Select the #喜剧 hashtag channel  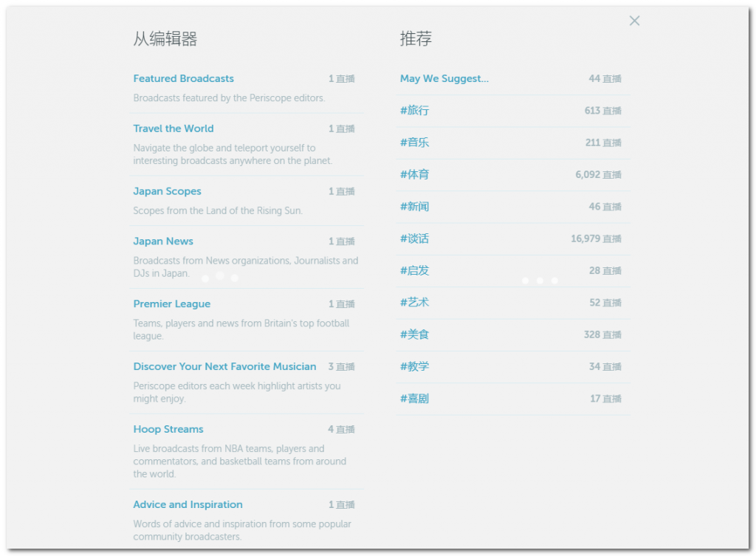[x=414, y=399]
